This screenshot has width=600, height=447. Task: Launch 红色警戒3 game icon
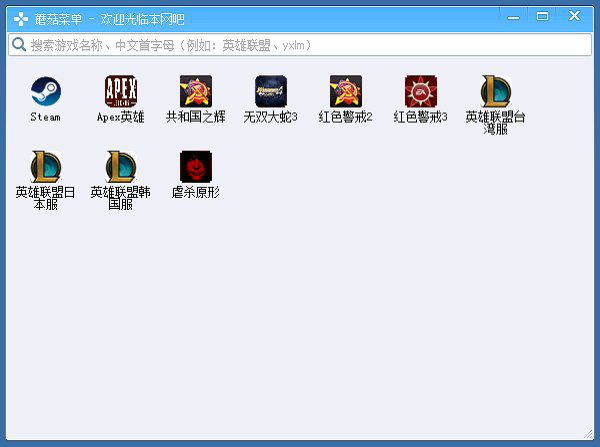(421, 91)
